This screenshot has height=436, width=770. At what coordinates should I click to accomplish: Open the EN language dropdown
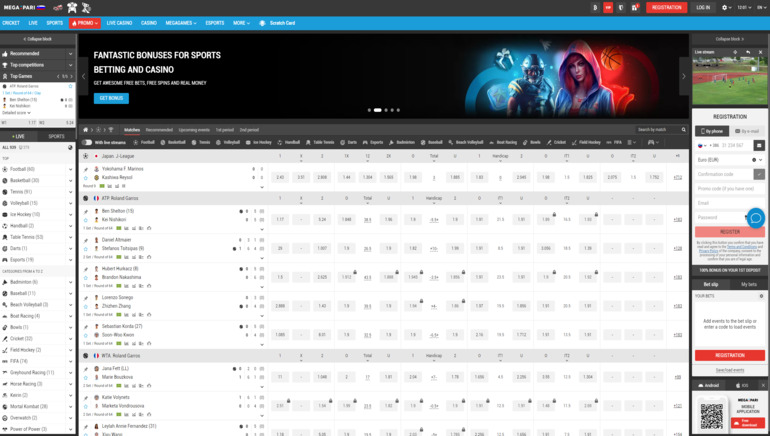(x=761, y=7)
